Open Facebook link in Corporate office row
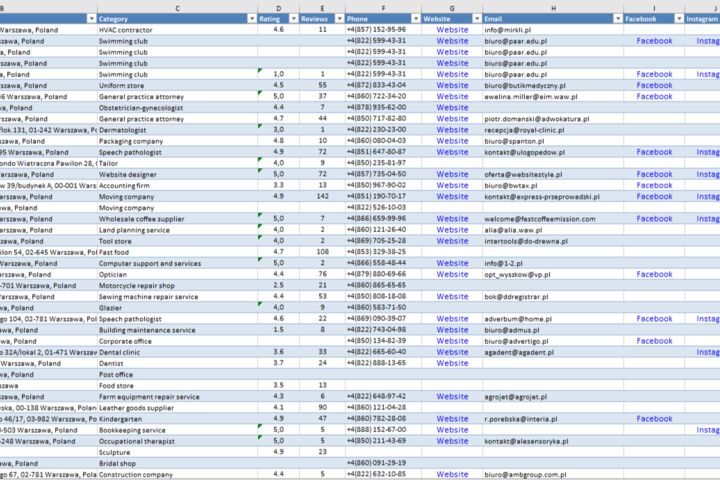The image size is (720, 480). click(x=654, y=341)
